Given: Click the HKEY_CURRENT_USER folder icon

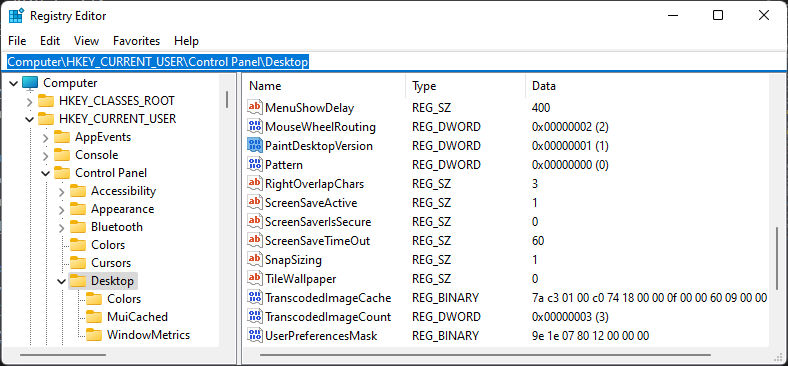Looking at the screenshot, I should tap(46, 119).
